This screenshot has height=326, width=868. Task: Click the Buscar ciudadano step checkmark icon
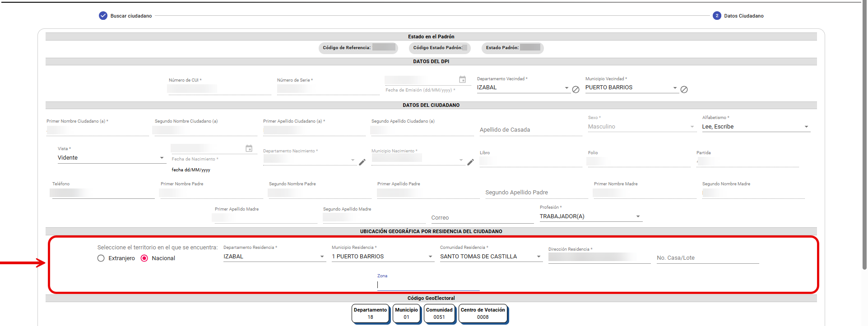[x=103, y=16]
